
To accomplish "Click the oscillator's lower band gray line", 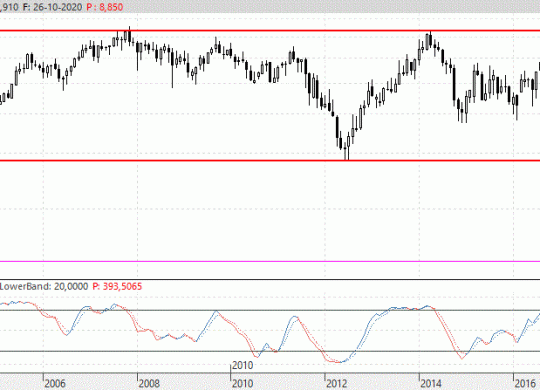I will [x=270, y=351].
